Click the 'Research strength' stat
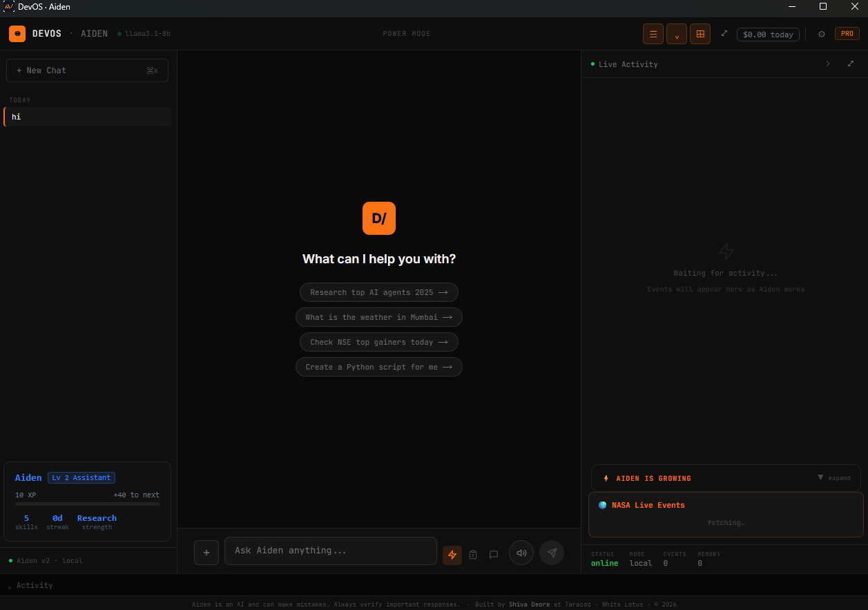868x610 pixels. tap(97, 522)
